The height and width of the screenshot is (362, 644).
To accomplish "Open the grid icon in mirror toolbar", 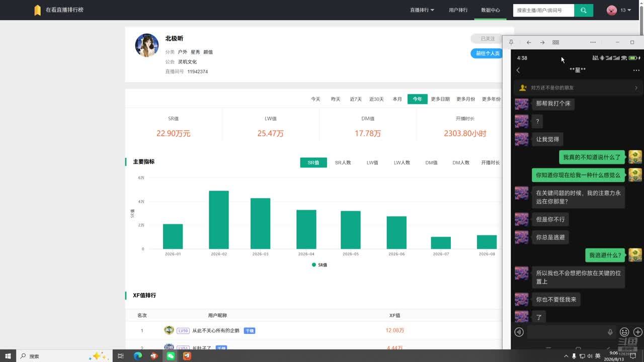I will point(555,42).
